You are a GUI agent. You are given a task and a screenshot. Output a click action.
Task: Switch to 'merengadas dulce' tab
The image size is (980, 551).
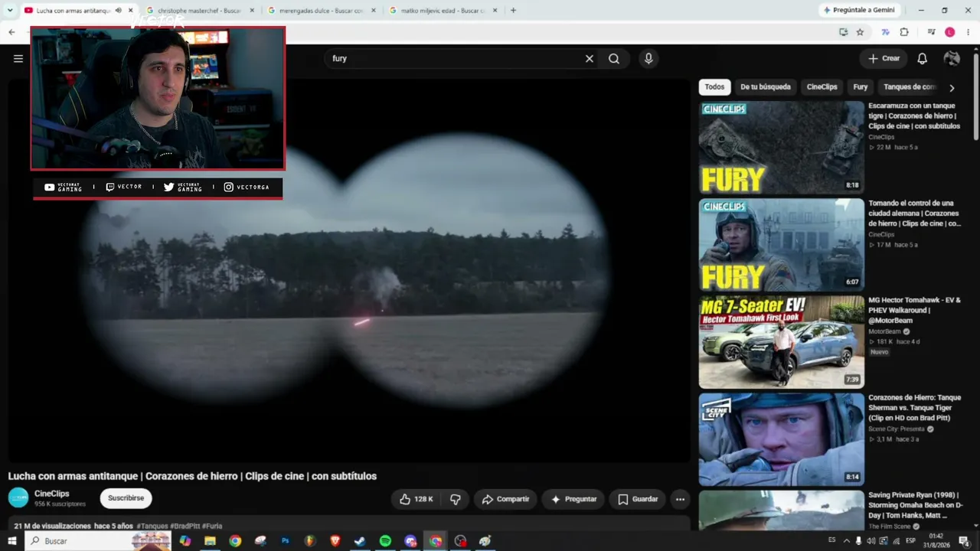321,11
